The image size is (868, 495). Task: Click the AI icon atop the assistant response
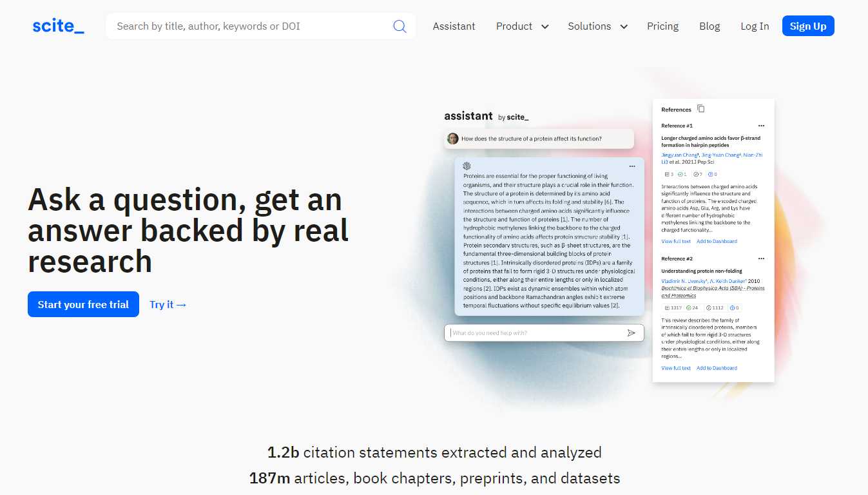[467, 166]
